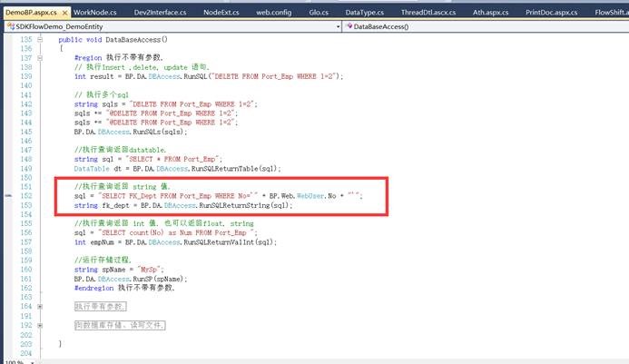Open the SDKFlowDemo_DemoEntity class dropdown
The width and height of the screenshot is (629, 364).
338,27
